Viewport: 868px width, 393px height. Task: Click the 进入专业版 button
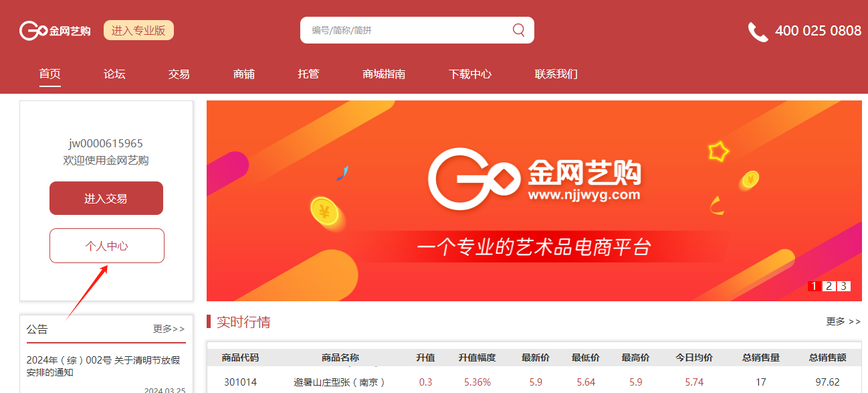tap(138, 30)
